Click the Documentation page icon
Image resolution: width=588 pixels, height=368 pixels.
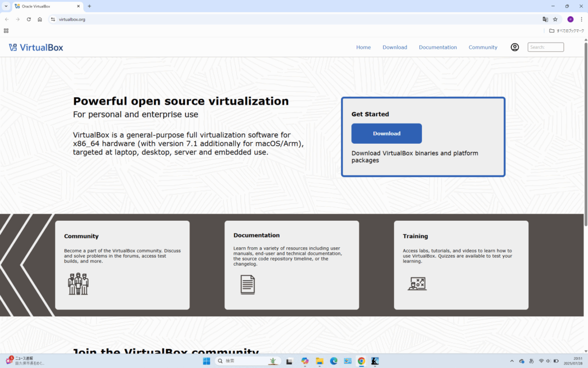click(x=247, y=284)
